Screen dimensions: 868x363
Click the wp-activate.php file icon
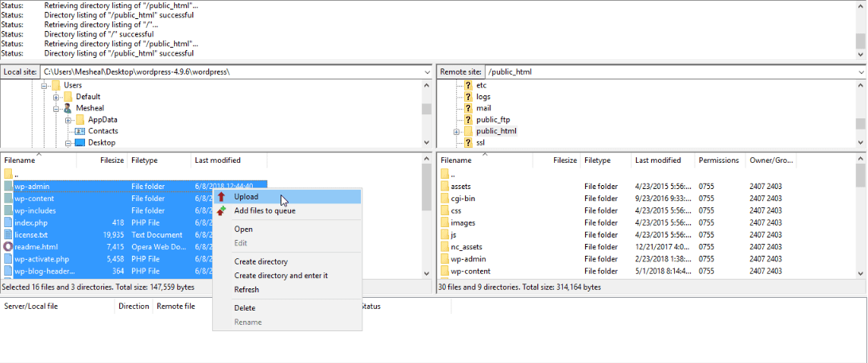[x=8, y=259]
